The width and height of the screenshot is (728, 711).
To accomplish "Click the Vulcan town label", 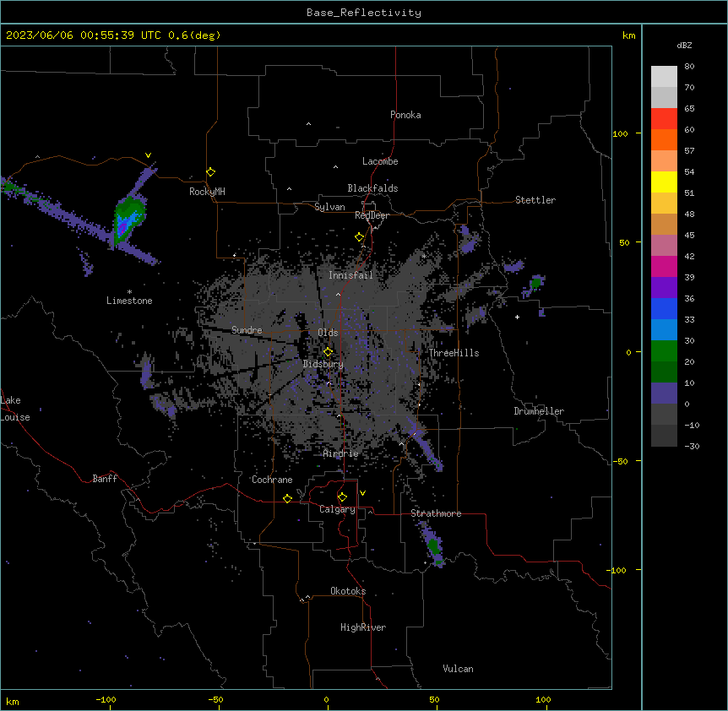I will tap(458, 669).
